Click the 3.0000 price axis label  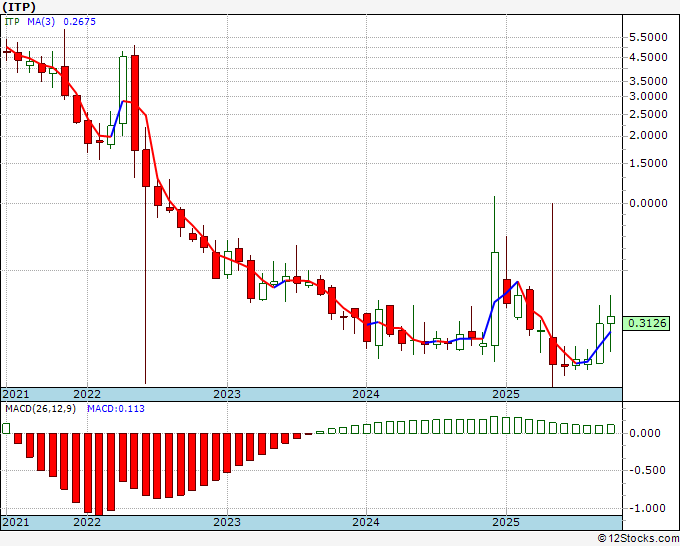(648, 96)
